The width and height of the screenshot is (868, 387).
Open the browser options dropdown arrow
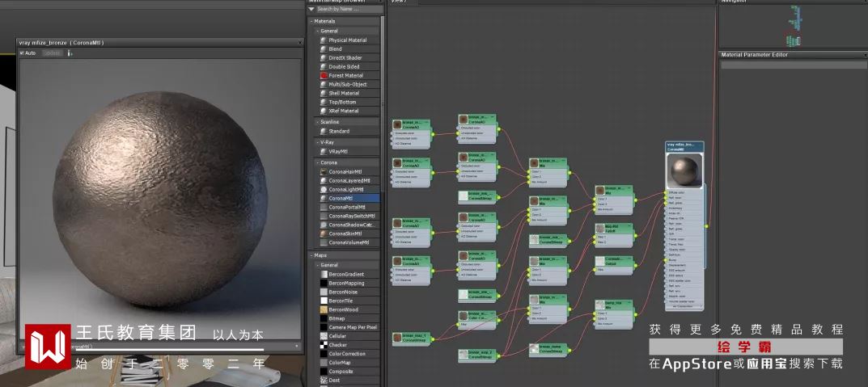(x=311, y=9)
